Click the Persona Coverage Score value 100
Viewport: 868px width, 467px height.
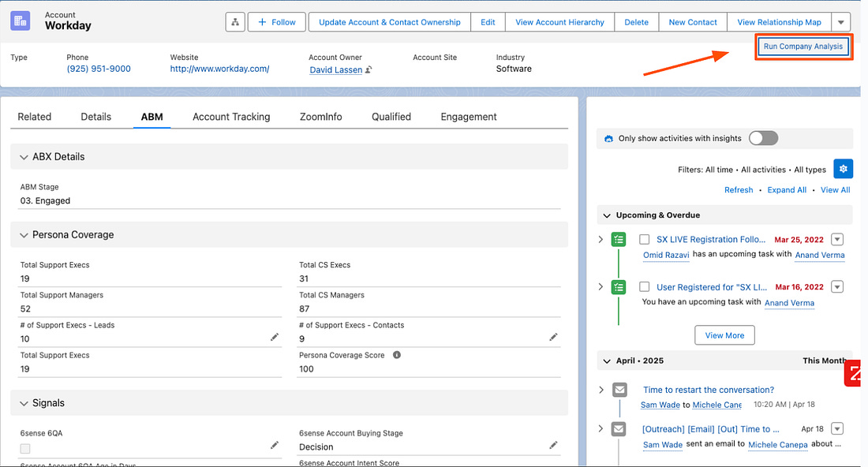pos(306,369)
